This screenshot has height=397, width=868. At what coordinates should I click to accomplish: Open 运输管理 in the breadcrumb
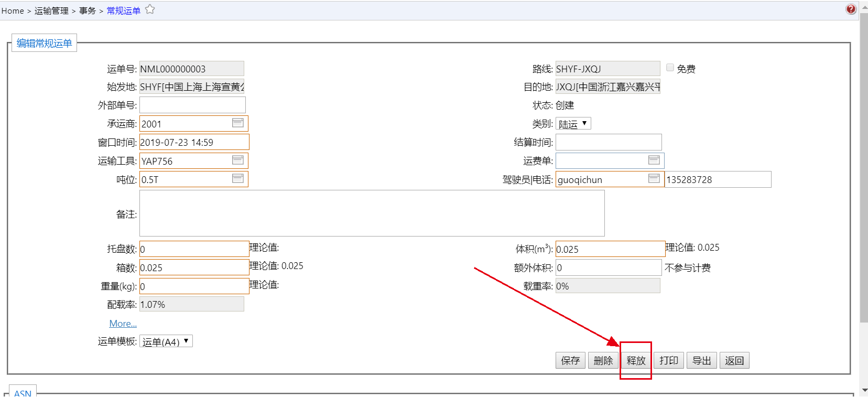[x=51, y=10]
